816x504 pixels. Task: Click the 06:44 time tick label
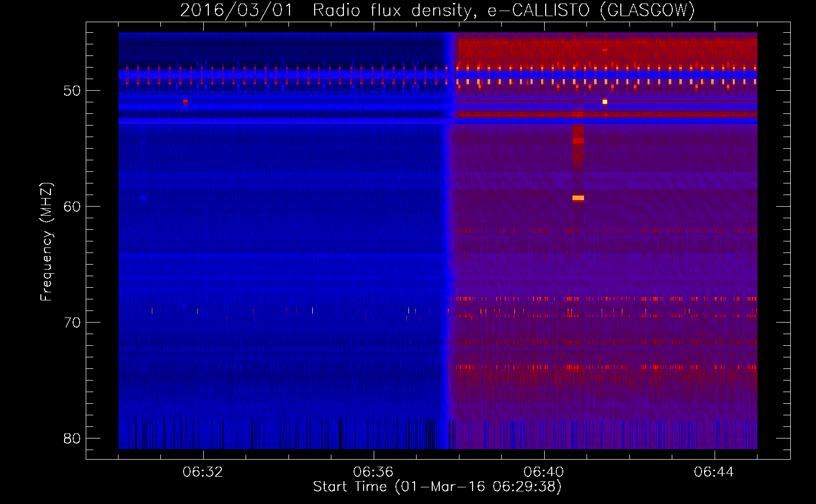click(x=714, y=472)
